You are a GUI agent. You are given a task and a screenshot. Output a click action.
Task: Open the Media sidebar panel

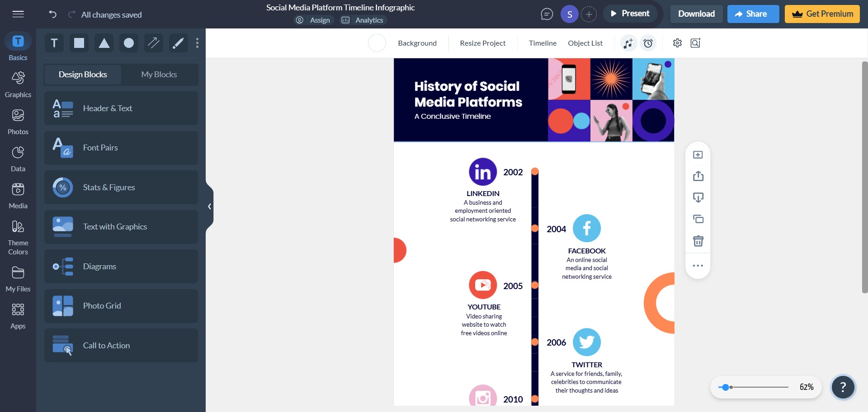pos(18,196)
